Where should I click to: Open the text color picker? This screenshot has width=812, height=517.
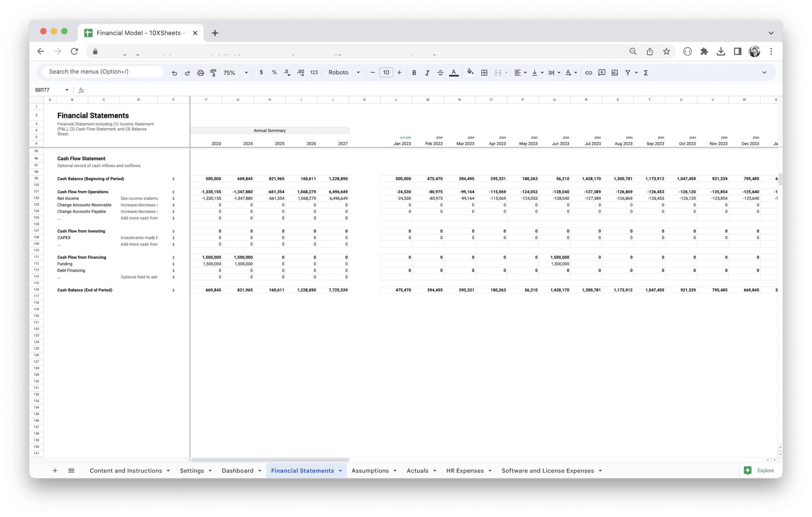coord(454,72)
